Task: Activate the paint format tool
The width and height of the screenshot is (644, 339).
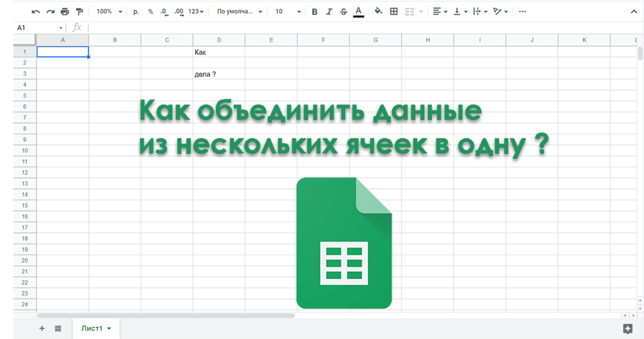Action: click(x=79, y=11)
